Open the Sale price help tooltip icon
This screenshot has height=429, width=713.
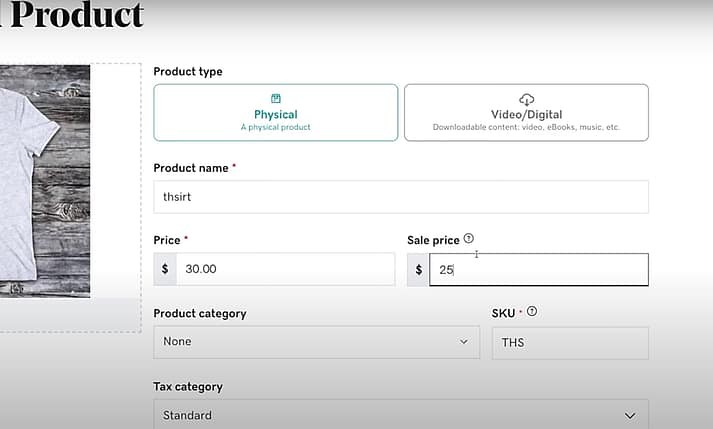click(x=469, y=239)
